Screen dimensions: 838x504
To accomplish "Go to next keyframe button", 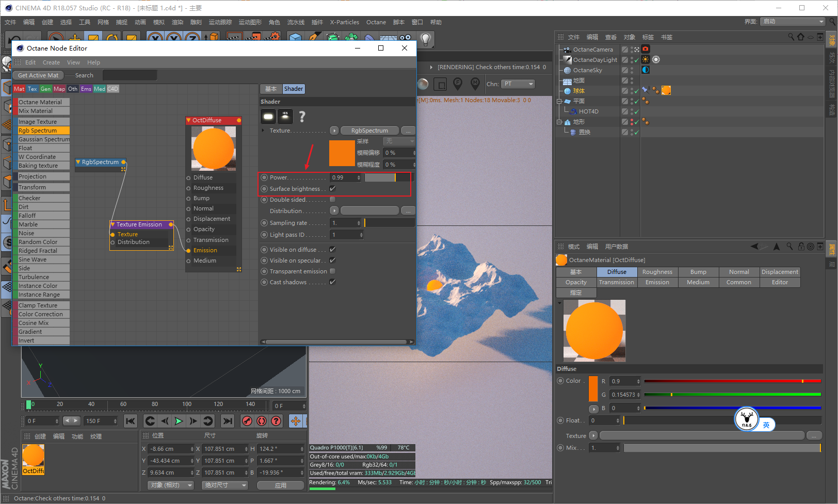I will pos(208,421).
